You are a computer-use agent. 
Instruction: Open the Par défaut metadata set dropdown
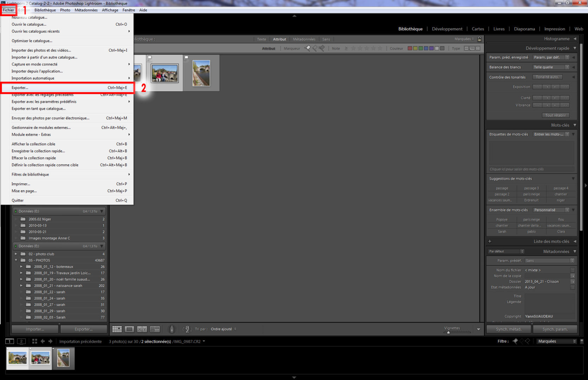tap(506, 251)
